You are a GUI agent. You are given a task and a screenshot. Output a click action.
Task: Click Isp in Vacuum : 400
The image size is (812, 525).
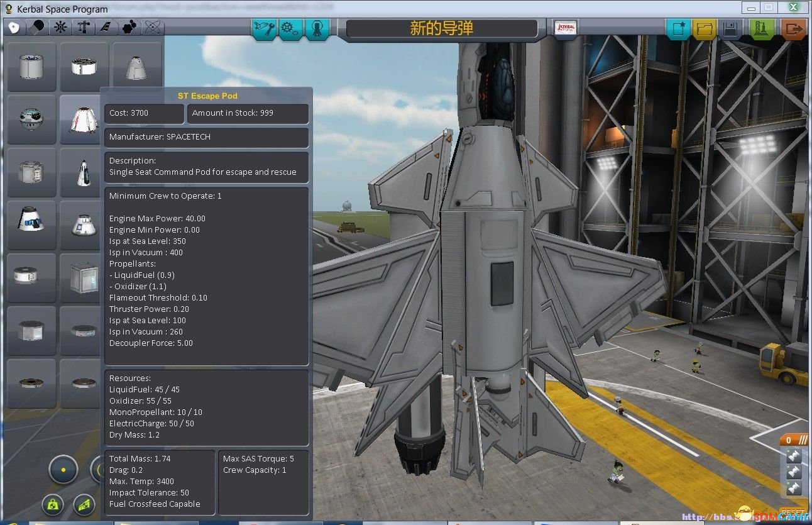click(146, 252)
